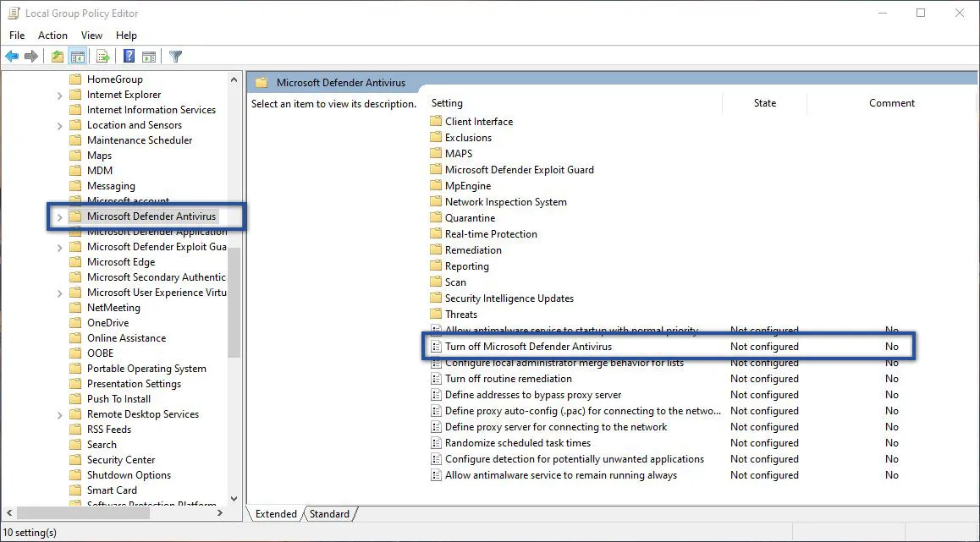The image size is (980, 542).
Task: Click the vertical scrollbar down arrow
Action: coord(235,499)
